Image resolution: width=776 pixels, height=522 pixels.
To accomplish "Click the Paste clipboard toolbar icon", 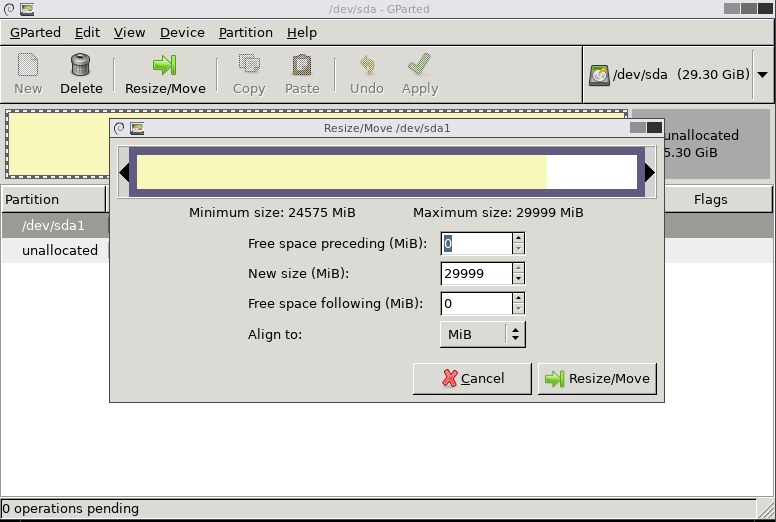I will coord(302,65).
